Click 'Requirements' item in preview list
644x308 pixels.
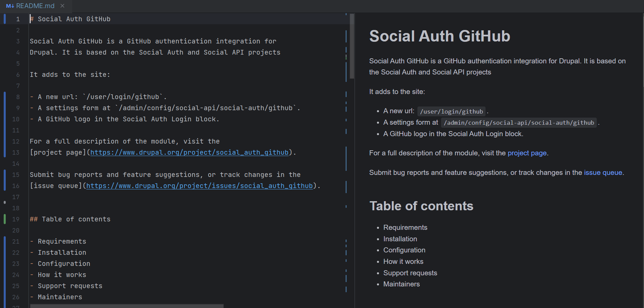pyautogui.click(x=405, y=227)
